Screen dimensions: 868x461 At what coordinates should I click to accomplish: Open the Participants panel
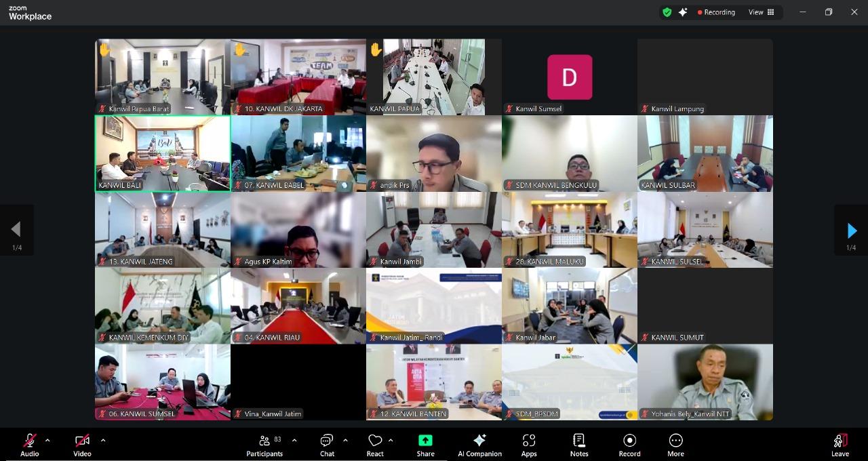point(264,445)
